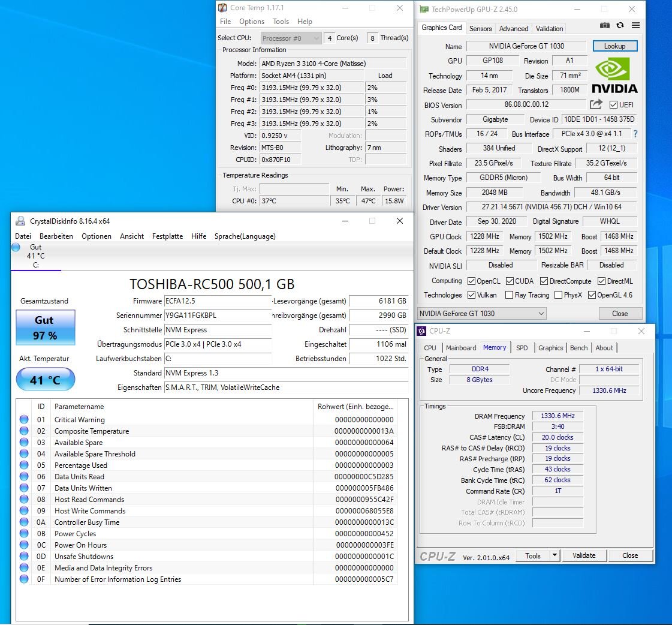The width and height of the screenshot is (672, 625).
Task: Click status orb for Composite Temperature row
Action: tap(24, 431)
